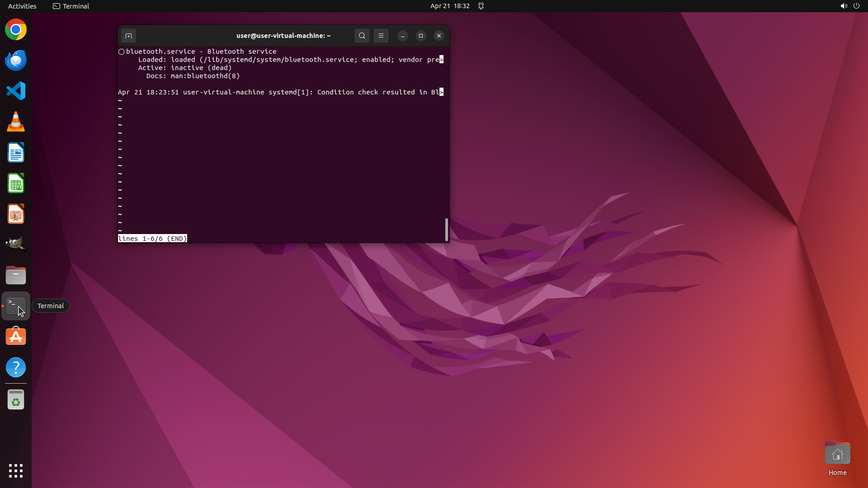Open the terminal hamburger menu
The height and width of the screenshot is (488, 868).
pos(381,36)
